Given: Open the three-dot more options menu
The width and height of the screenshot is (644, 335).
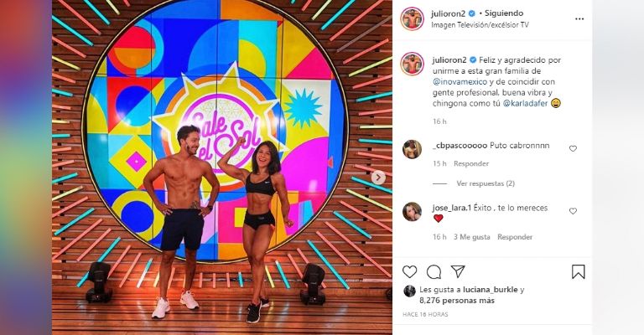Looking at the screenshot, I should 579,19.
